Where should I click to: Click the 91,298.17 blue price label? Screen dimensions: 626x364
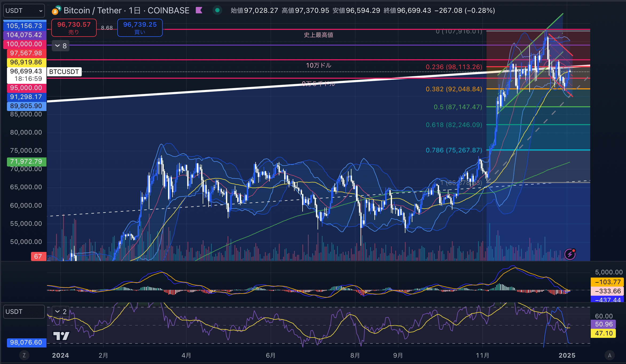pyautogui.click(x=26, y=97)
